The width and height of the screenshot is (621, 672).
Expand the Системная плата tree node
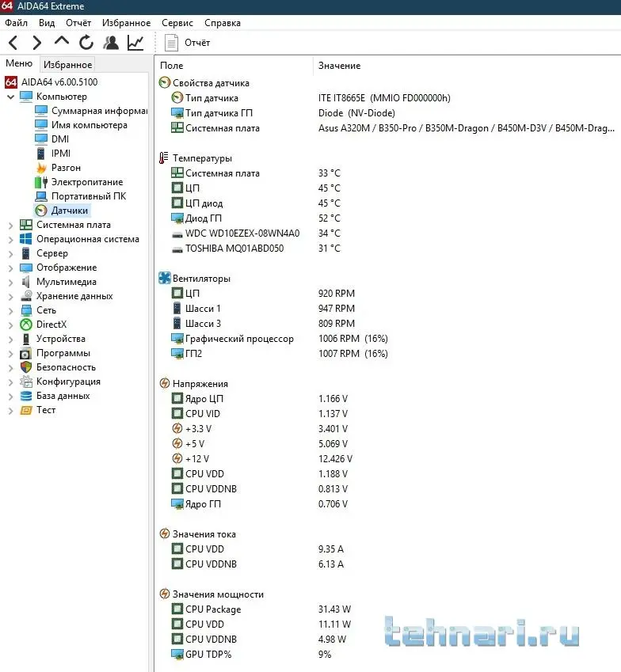11,225
